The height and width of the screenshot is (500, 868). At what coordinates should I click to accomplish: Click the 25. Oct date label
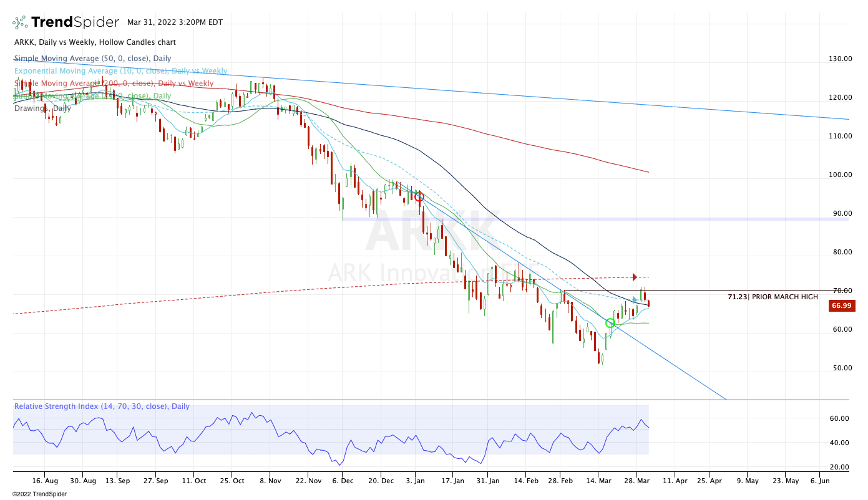[x=232, y=481]
